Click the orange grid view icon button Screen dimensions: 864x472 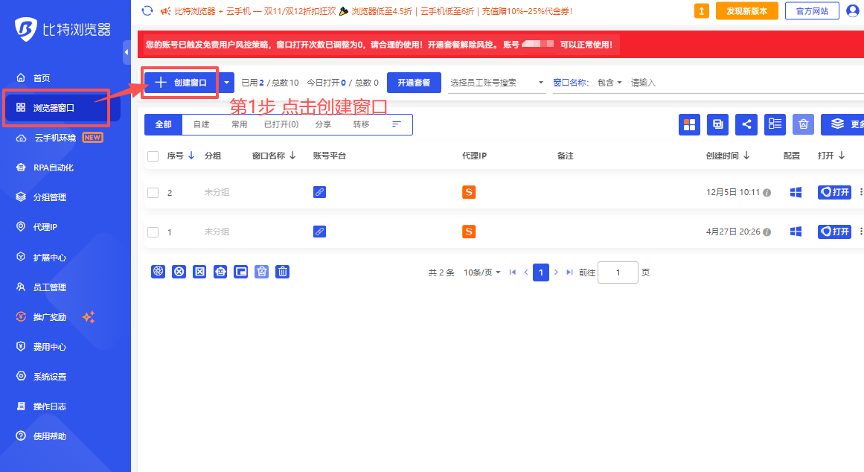pyautogui.click(x=689, y=124)
